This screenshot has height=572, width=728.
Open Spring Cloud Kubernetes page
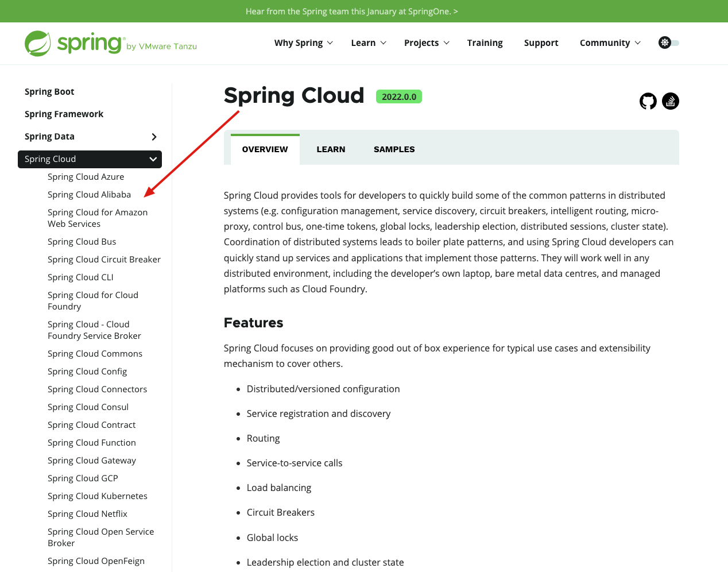[x=97, y=496]
